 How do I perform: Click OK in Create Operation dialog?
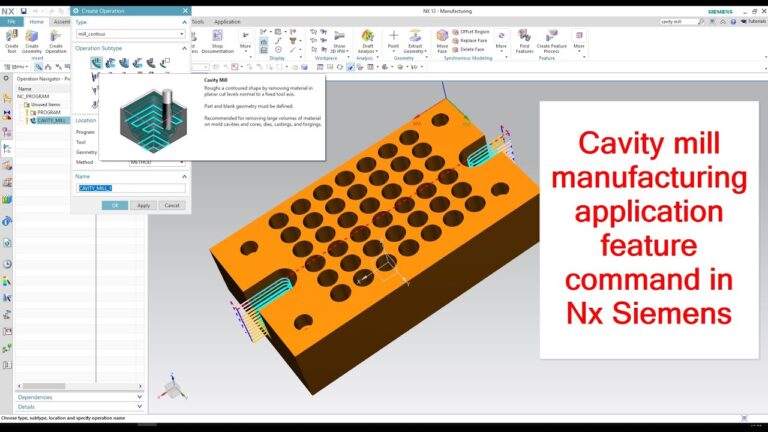[115, 205]
